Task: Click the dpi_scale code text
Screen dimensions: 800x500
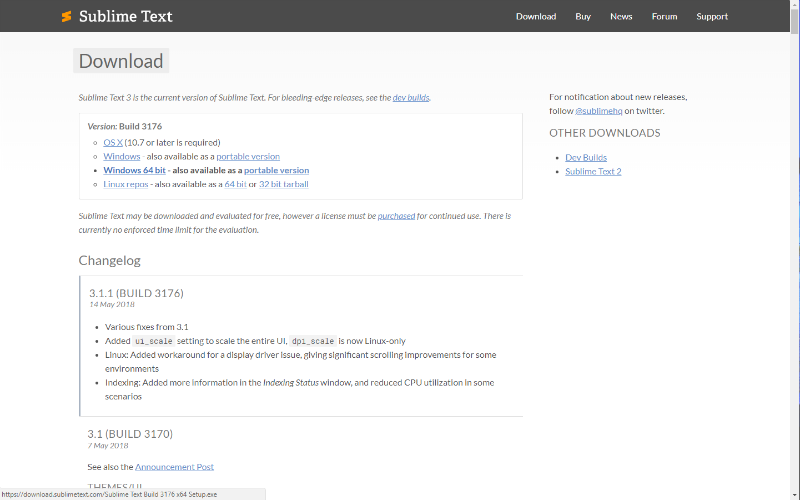Action: pyautogui.click(x=313, y=341)
